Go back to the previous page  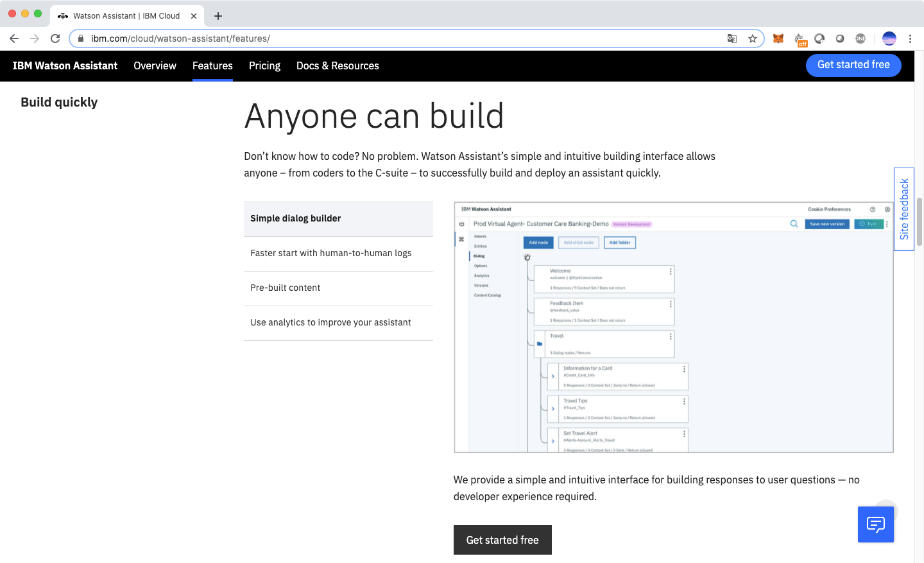pyautogui.click(x=14, y=39)
